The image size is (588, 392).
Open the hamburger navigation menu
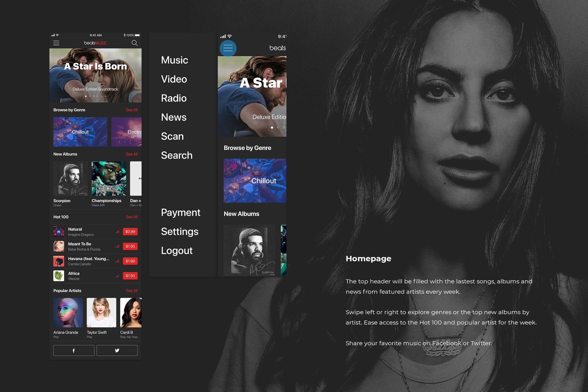pos(56,43)
